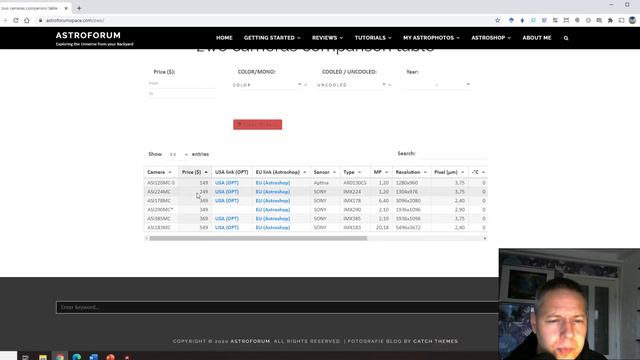The image size is (640, 360).
Task: Sort table by Price ($) column
Action: [195, 172]
